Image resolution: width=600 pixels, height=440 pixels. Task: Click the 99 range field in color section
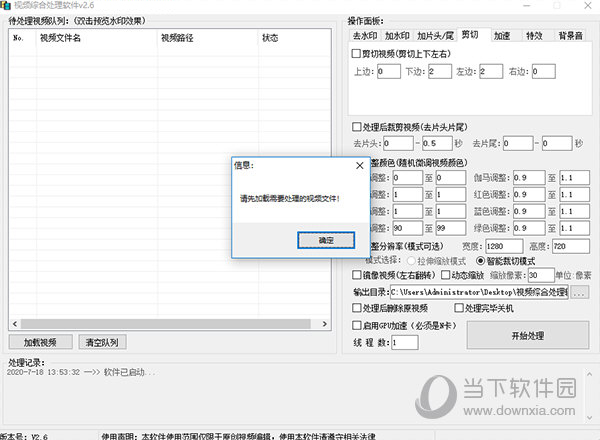point(450,228)
